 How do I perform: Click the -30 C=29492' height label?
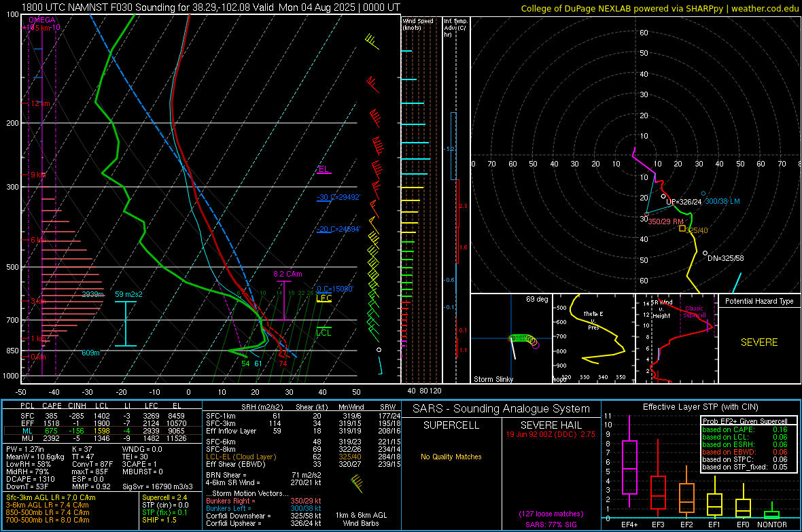tap(338, 197)
